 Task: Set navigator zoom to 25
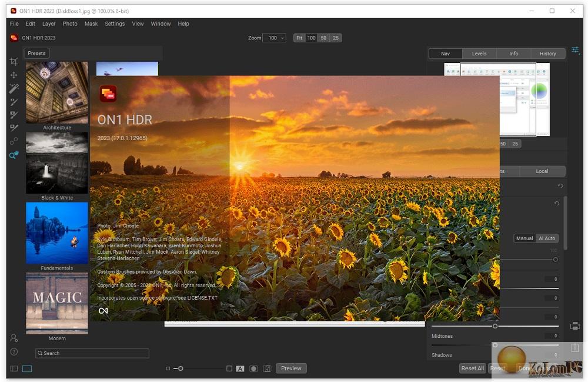tap(515, 144)
